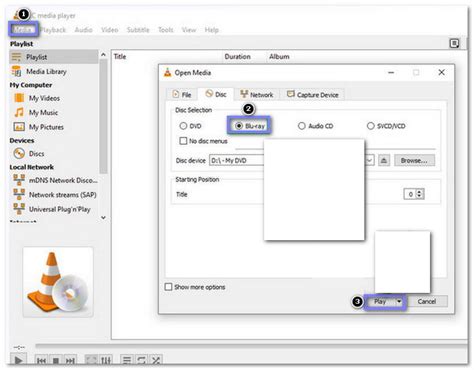Switch to the Capture Device tab
The width and height of the screenshot is (474, 370).
pos(313,95)
